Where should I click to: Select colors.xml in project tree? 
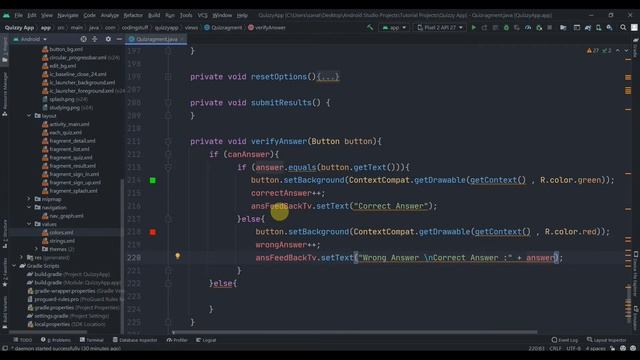pos(61,232)
